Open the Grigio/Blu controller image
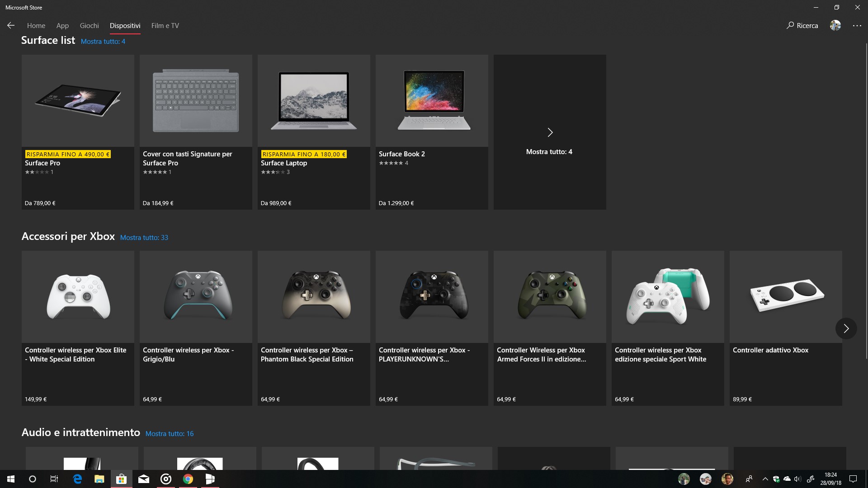Screen dimensions: 868x488 tap(196, 297)
